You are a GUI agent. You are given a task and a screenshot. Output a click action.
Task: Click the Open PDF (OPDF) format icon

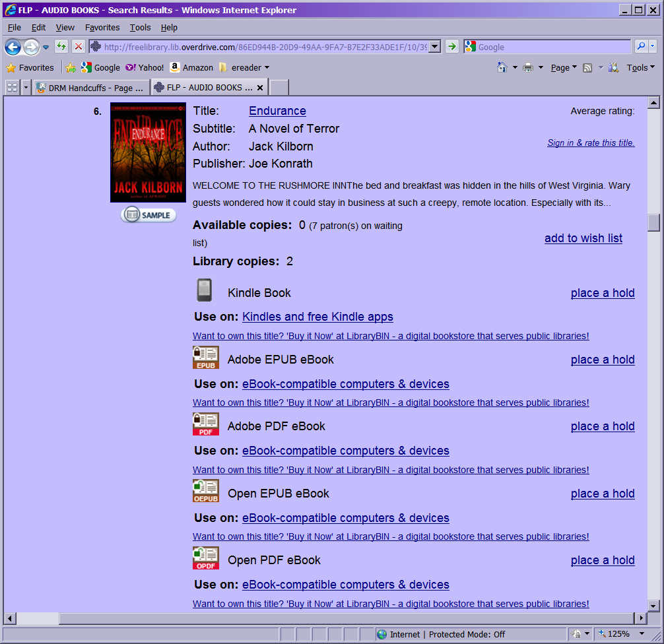(x=206, y=558)
